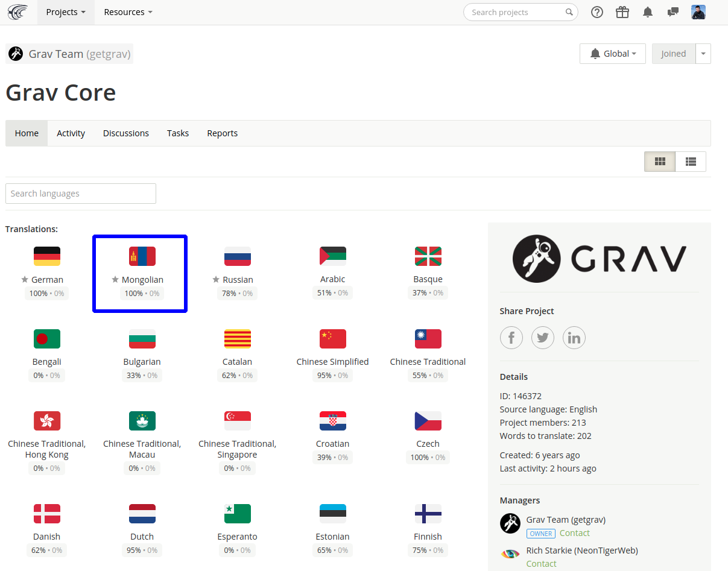Click the Arabic flag icon
728x571 pixels.
click(333, 256)
